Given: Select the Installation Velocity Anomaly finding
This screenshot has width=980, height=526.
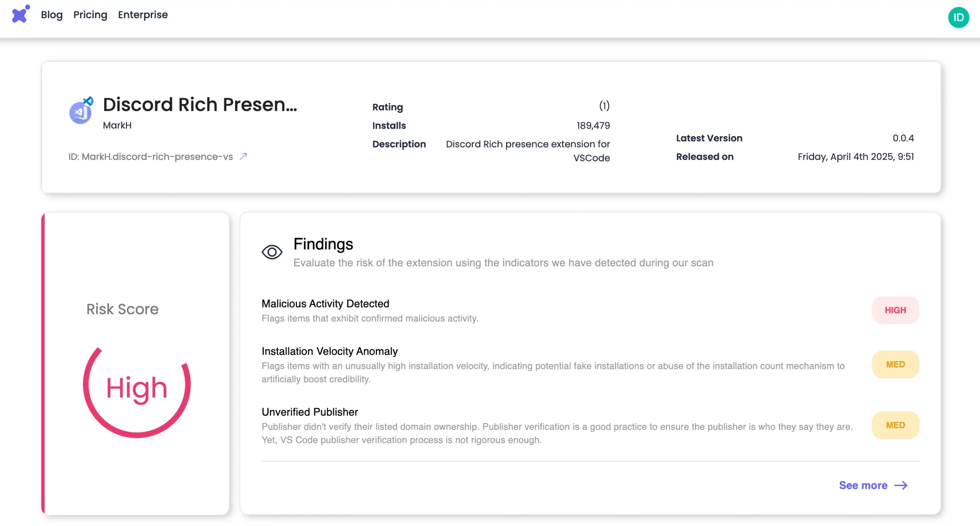Looking at the screenshot, I should pyautogui.click(x=330, y=351).
